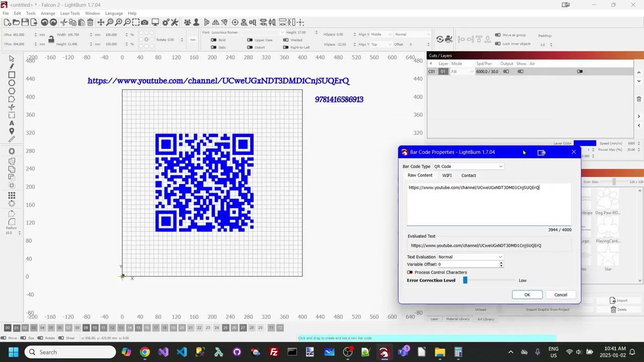Open device settings wrench icon
Screen dimensions: 644x362
click(175, 22)
